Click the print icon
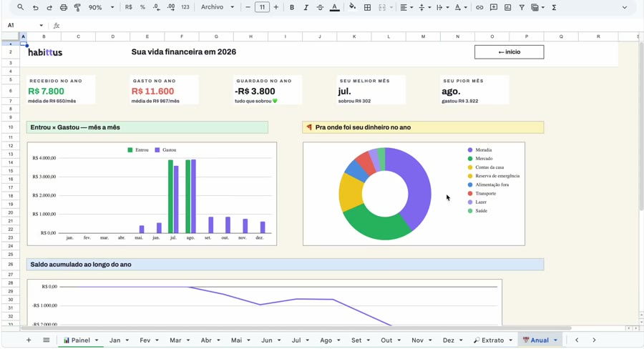Image resolution: width=644 pixels, height=349 pixels. coord(63,7)
